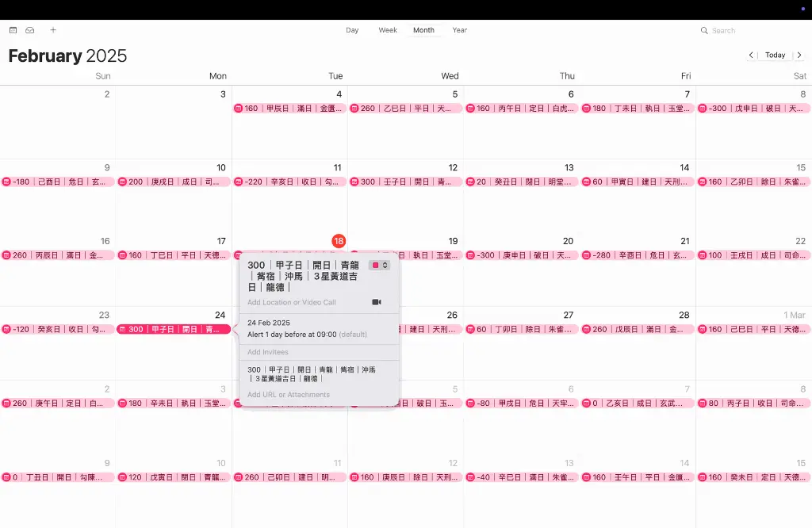Open the -280 辛酉日 event on 21
Screen dimensions: 812x528
[638, 255]
